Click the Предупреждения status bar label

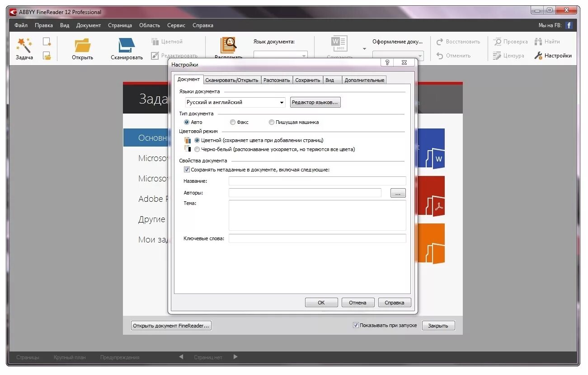click(120, 357)
